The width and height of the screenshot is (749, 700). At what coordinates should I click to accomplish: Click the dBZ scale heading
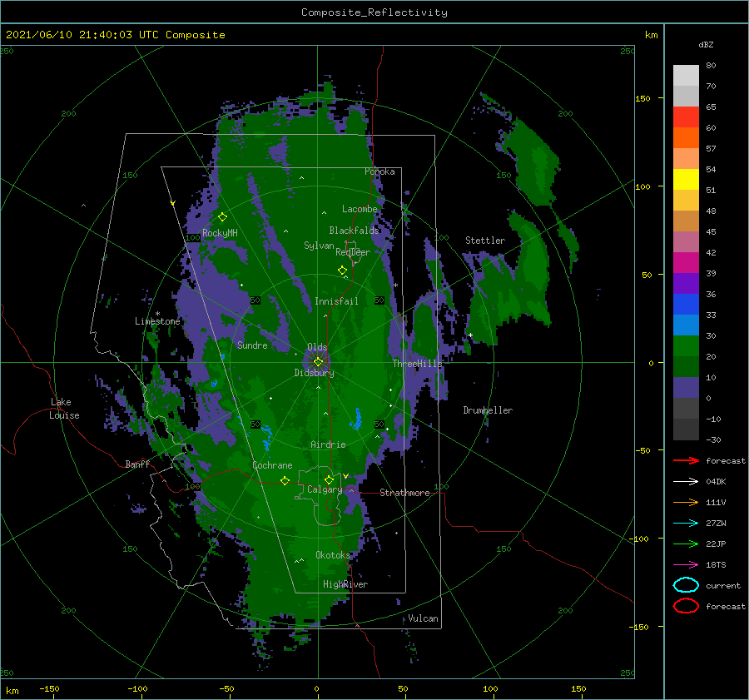(x=706, y=44)
